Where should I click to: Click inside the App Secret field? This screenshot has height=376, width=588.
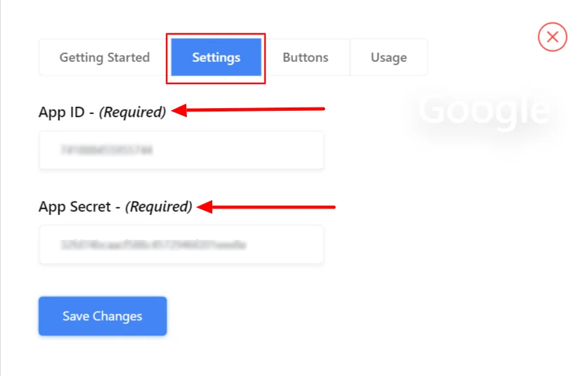click(x=181, y=245)
